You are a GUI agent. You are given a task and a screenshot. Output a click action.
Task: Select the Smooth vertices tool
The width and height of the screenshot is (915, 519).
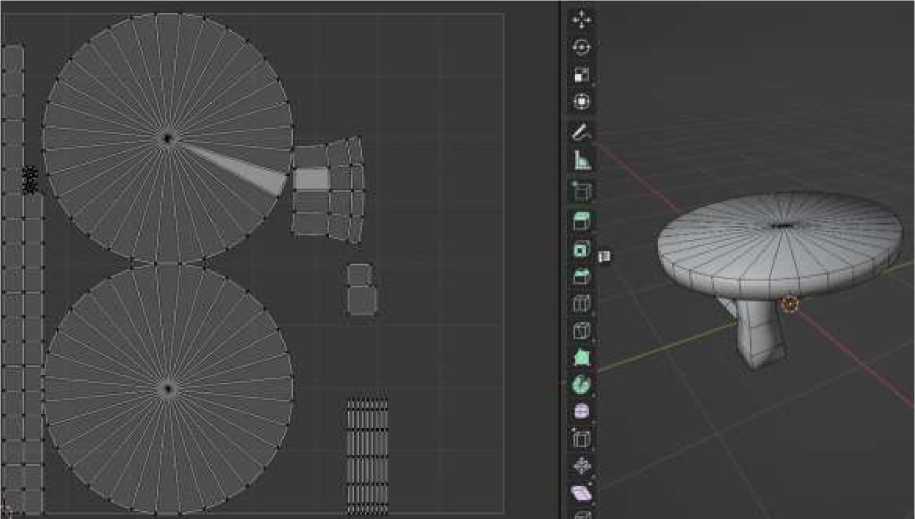[x=581, y=411]
